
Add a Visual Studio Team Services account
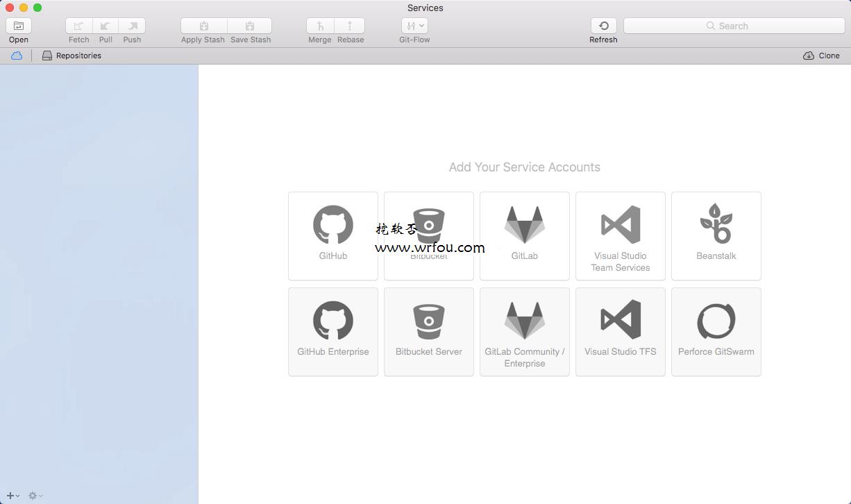621,236
